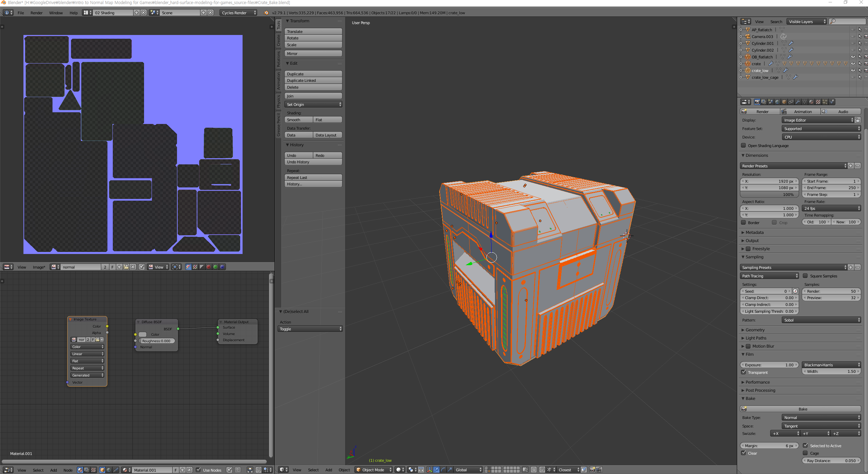This screenshot has height=474, width=868.
Task: Click the Ray Distance value field
Action: [x=831, y=461]
